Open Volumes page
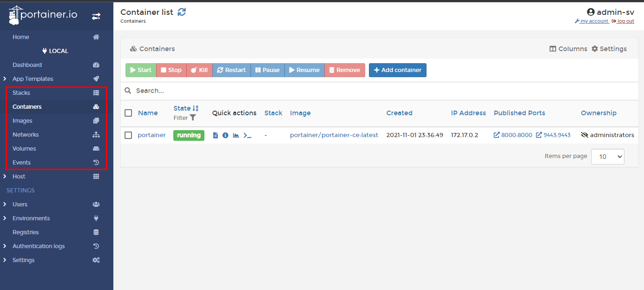The width and height of the screenshot is (644, 290). (24, 149)
